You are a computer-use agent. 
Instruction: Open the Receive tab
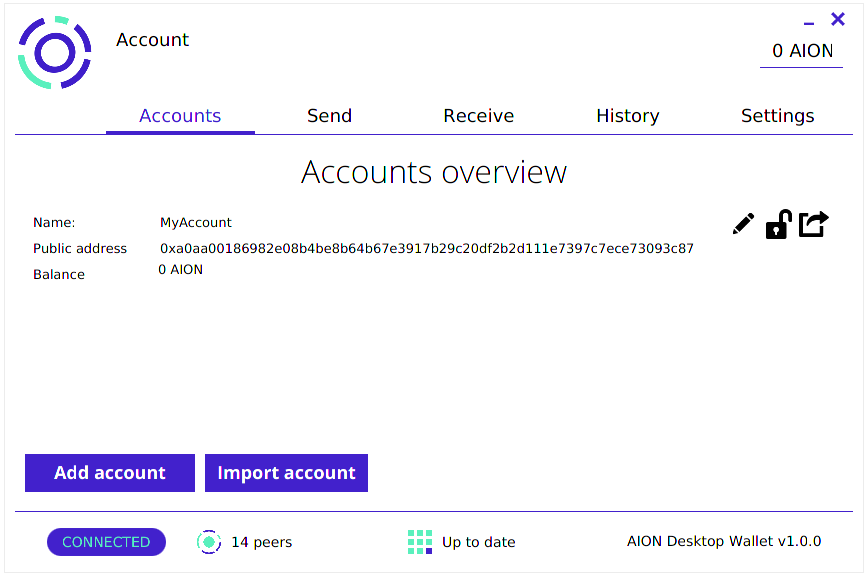tap(479, 116)
